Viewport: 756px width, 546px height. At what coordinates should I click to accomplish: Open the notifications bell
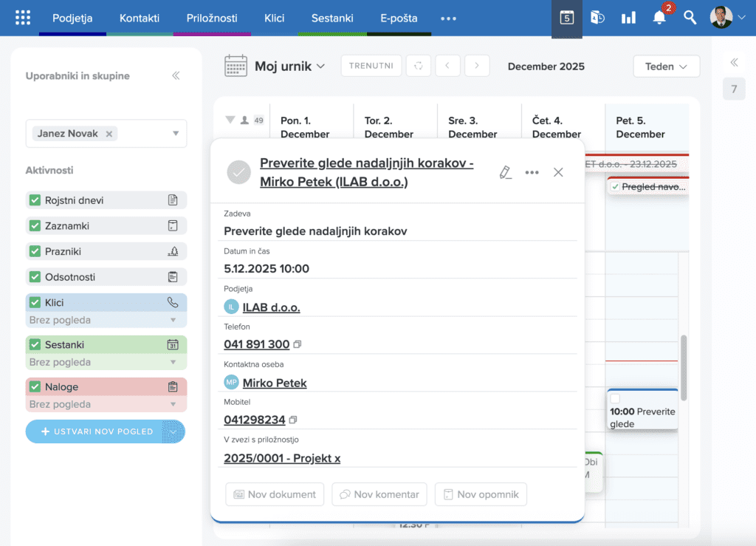tap(659, 18)
